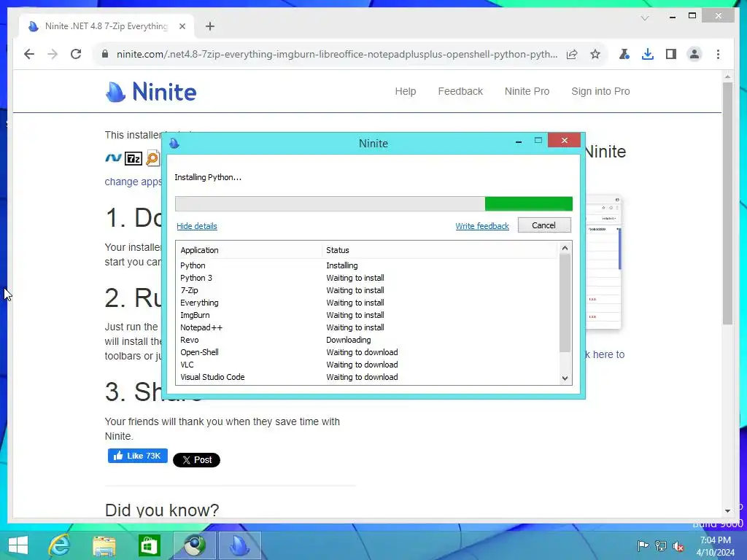747x560 pixels.
Task: Select the Python row in installer list
Action: coord(368,265)
